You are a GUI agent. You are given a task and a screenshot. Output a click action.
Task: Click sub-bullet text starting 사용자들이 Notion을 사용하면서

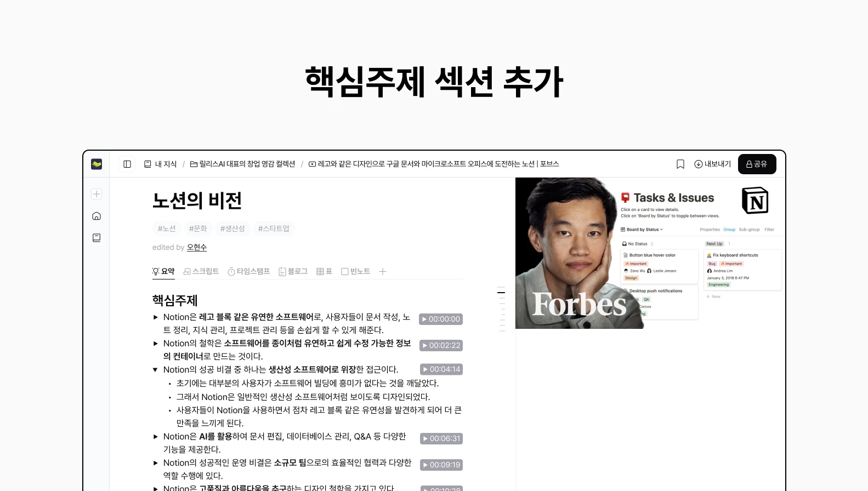click(x=319, y=416)
